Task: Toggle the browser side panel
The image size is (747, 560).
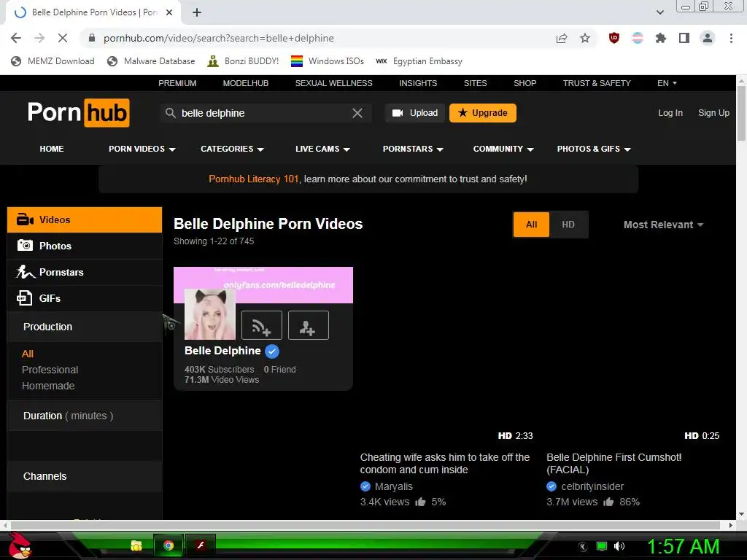Action: click(x=684, y=38)
